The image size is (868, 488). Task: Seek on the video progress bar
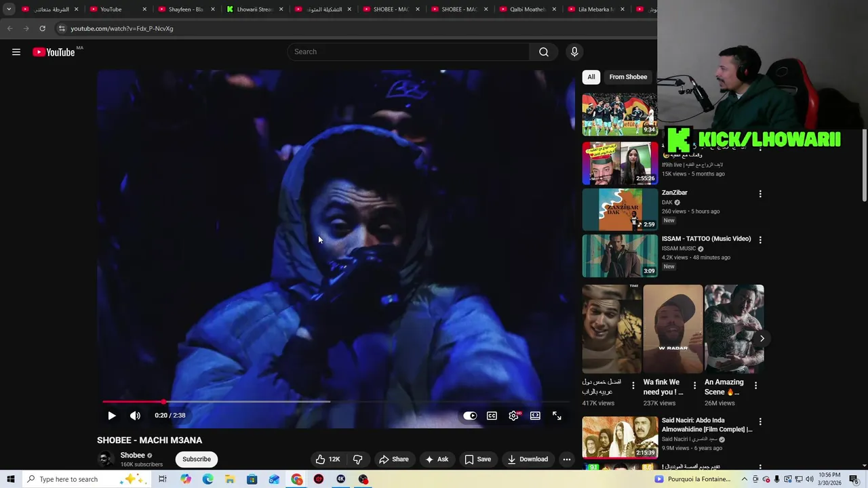[x=336, y=402]
